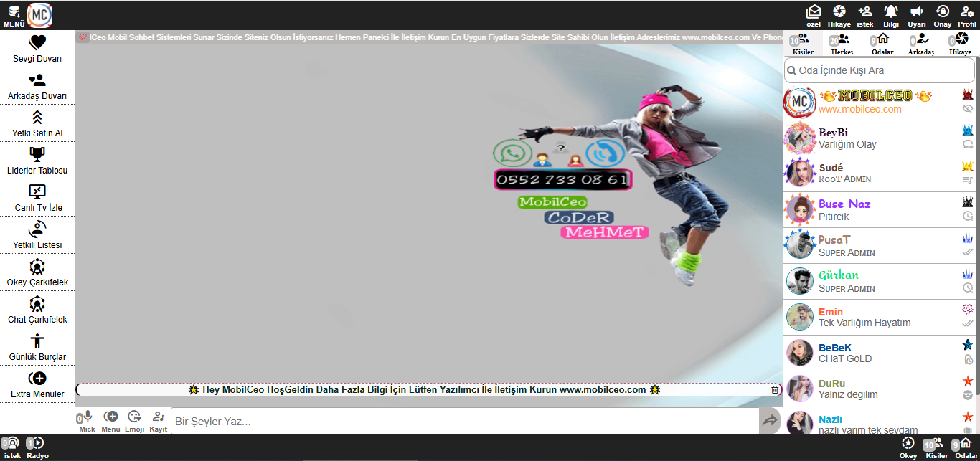Toggle Kisiler panel from bottom bar
Screen dimensions: 980x461
click(936, 447)
